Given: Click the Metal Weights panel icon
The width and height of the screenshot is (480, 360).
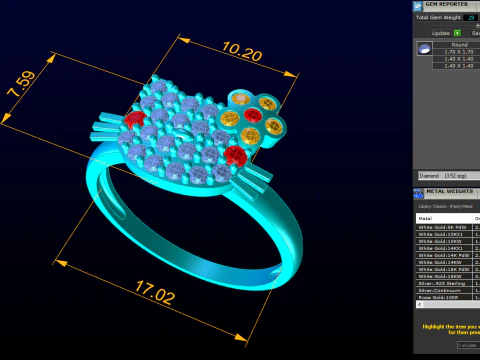Looking at the screenshot, I should pyautogui.click(x=418, y=193).
